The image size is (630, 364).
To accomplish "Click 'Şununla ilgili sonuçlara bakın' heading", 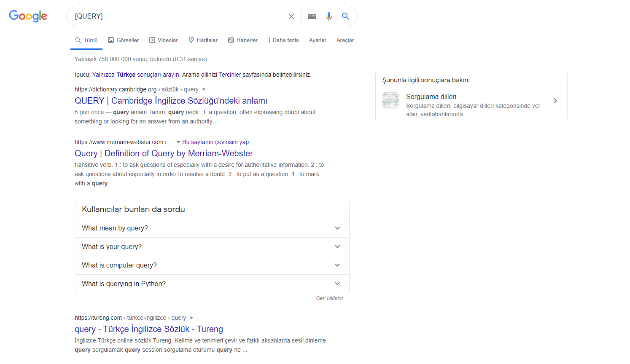I will click(x=426, y=80).
